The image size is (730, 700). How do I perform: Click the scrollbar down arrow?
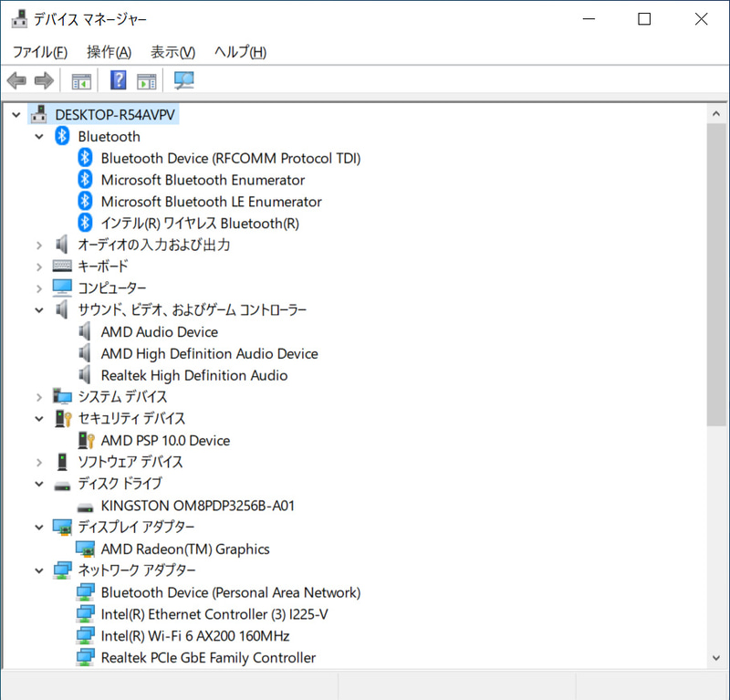coord(717,656)
